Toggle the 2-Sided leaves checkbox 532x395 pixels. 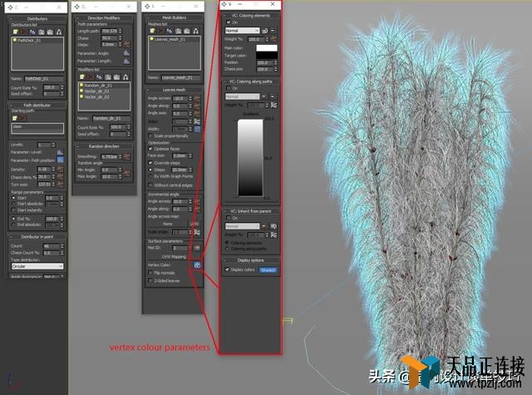click(x=150, y=280)
